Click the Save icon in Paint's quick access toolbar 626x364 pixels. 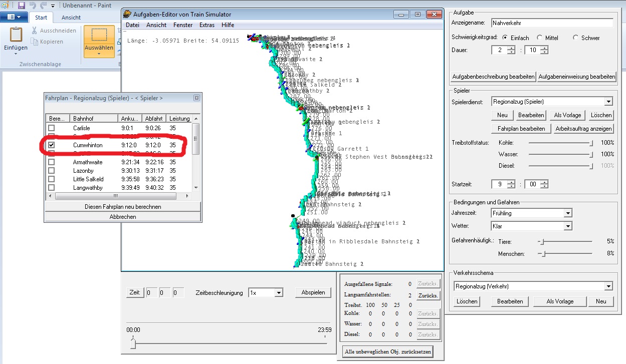22,6
